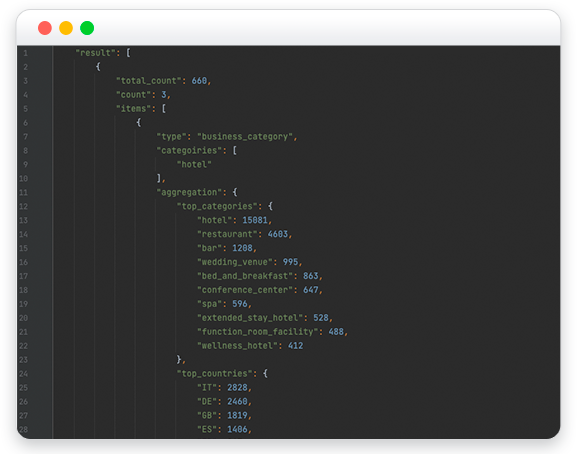Collapse the "top_countries" object brace
This screenshot has height=454, width=577.
pos(265,374)
